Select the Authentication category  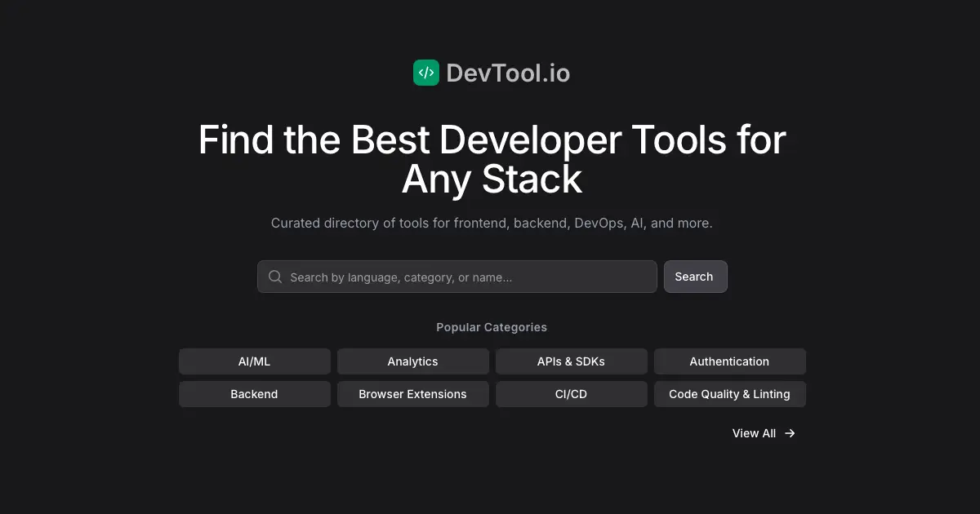[729, 361]
